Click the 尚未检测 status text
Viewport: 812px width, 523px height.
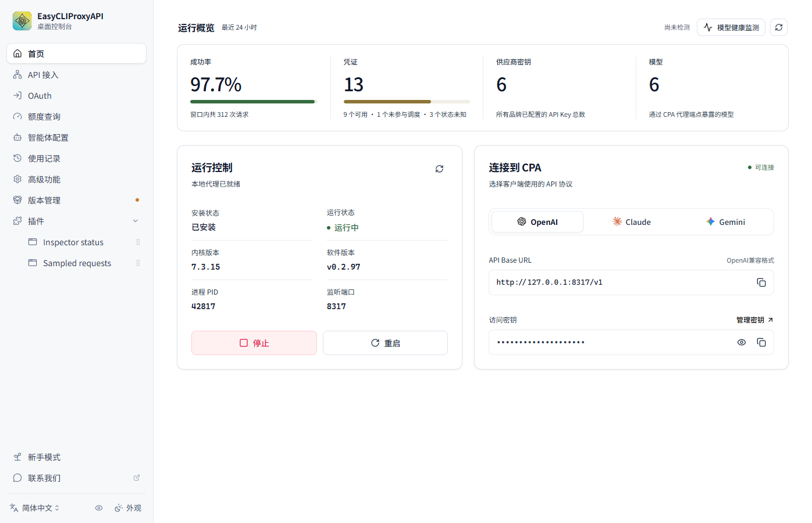point(677,27)
